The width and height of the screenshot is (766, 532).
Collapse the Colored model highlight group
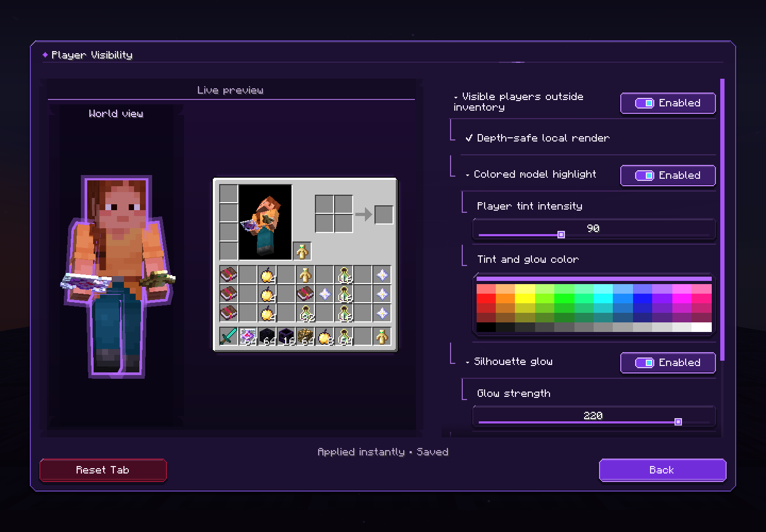(x=468, y=175)
